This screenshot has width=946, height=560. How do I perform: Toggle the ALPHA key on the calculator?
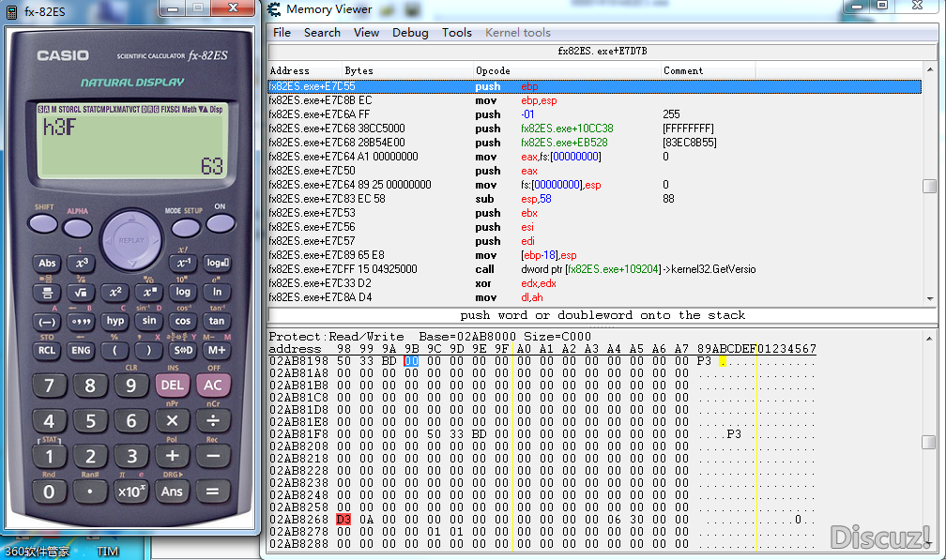pyautogui.click(x=77, y=228)
